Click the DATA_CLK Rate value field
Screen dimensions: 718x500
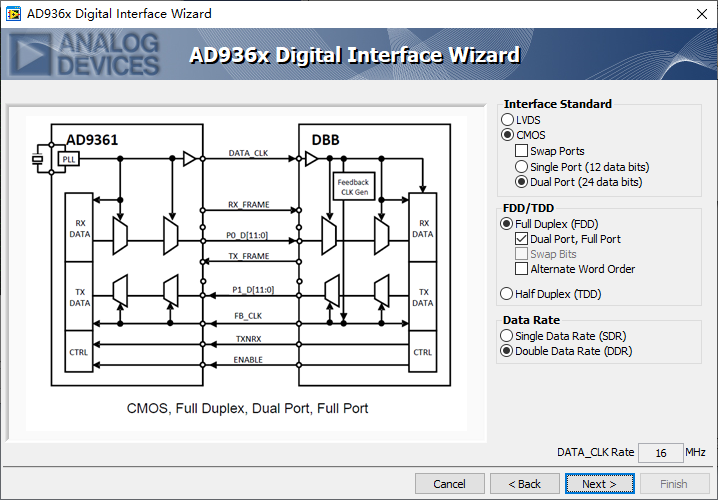point(660,453)
